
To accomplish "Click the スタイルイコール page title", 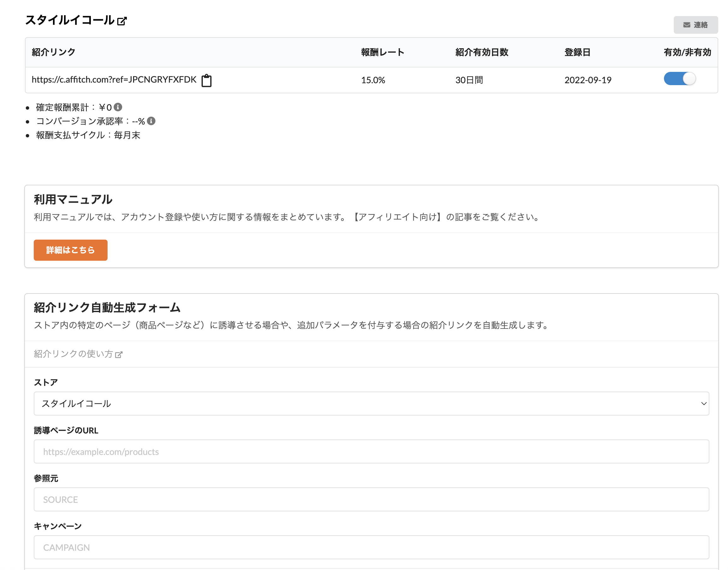I will 70,20.
